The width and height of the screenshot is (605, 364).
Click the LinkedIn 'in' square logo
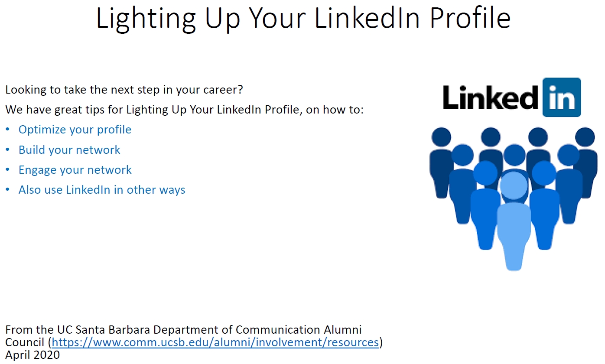click(x=561, y=97)
